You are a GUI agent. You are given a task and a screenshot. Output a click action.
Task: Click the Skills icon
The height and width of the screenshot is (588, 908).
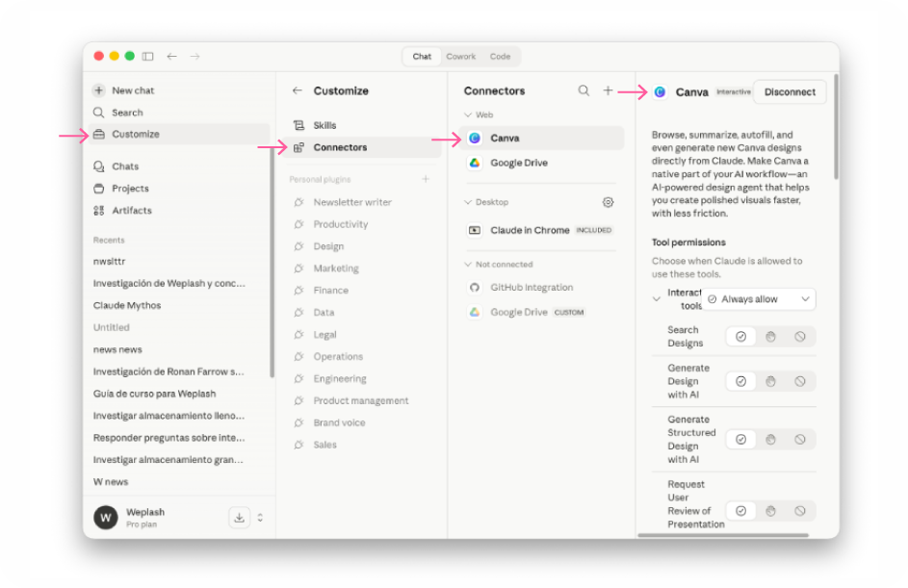298,125
